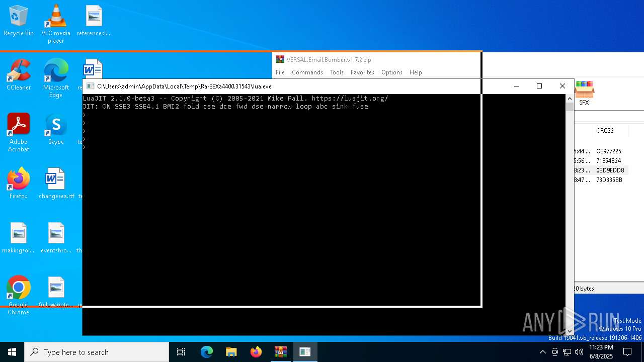Open Microsoft Edge desktop shortcut
Image resolution: width=644 pixels, height=362 pixels.
(56, 78)
